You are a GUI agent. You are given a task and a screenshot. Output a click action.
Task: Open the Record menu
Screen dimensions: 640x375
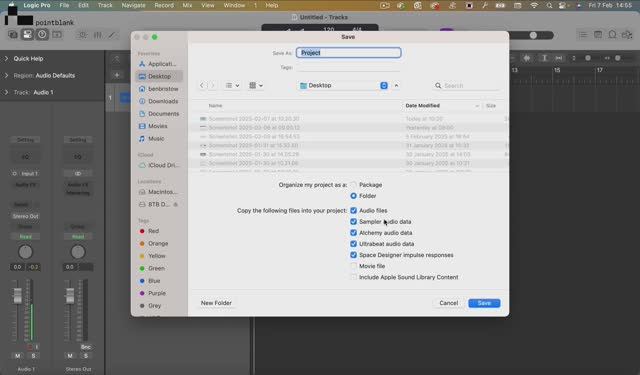[x=164, y=5]
